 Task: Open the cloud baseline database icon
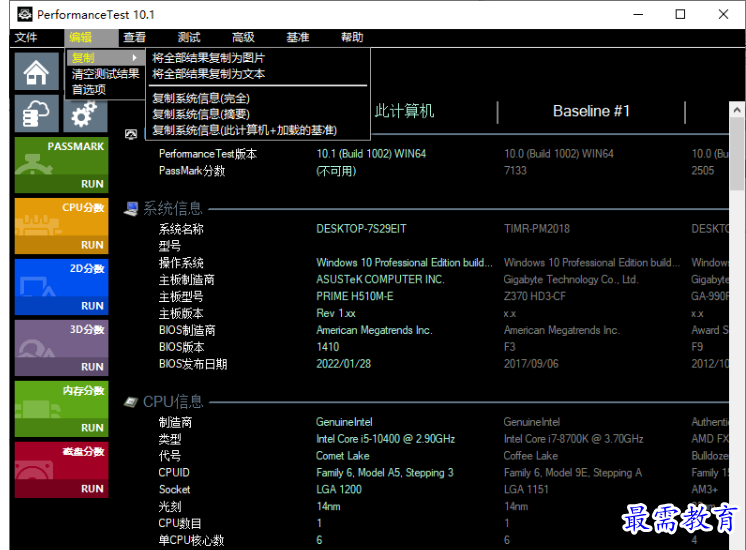point(37,113)
